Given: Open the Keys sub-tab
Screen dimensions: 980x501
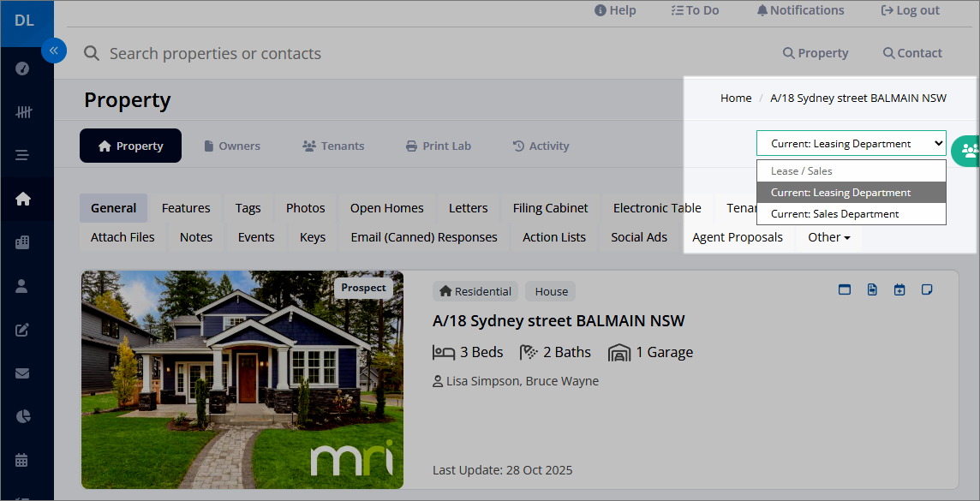Looking at the screenshot, I should pos(313,237).
